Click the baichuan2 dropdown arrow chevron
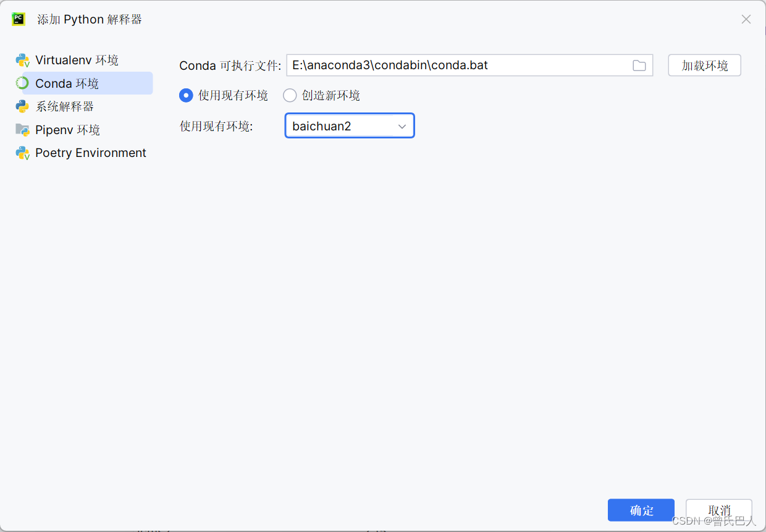This screenshot has height=532, width=766. (x=402, y=127)
